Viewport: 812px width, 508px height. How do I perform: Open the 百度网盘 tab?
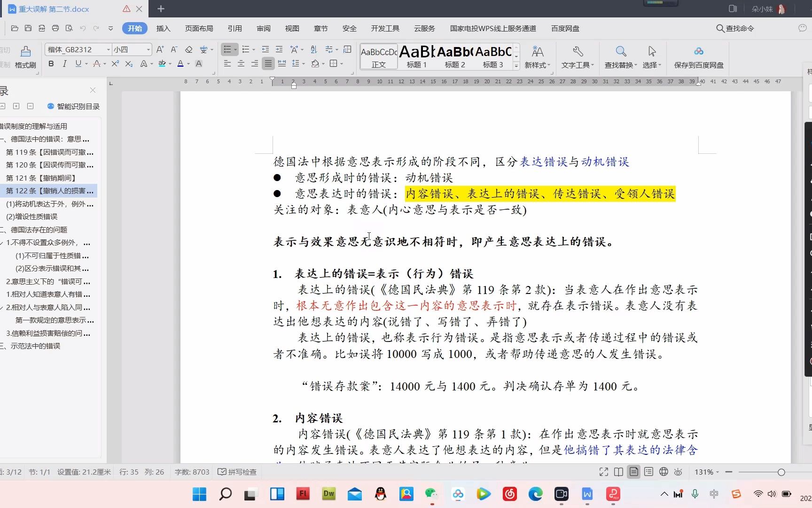pos(565,28)
